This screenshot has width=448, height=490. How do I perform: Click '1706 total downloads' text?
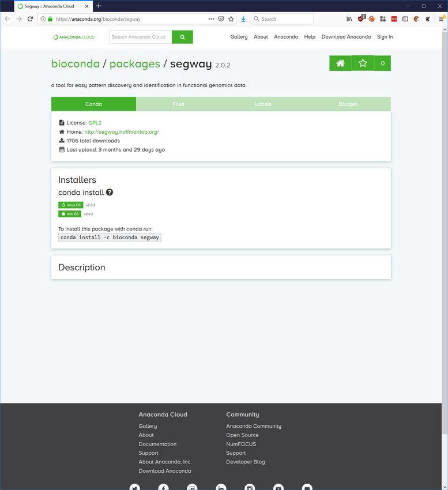point(93,141)
